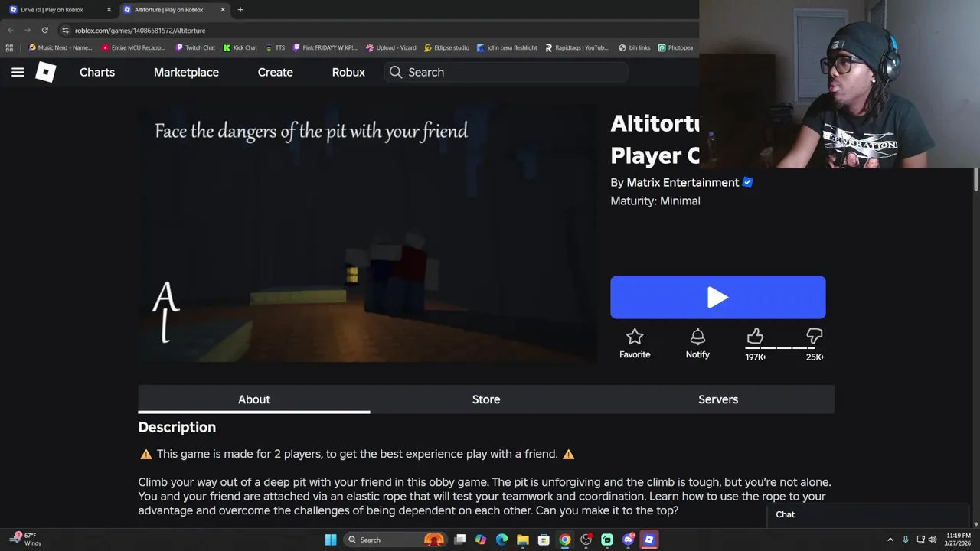The image size is (980, 551).
Task: Reload the current page
Action: (x=44, y=30)
